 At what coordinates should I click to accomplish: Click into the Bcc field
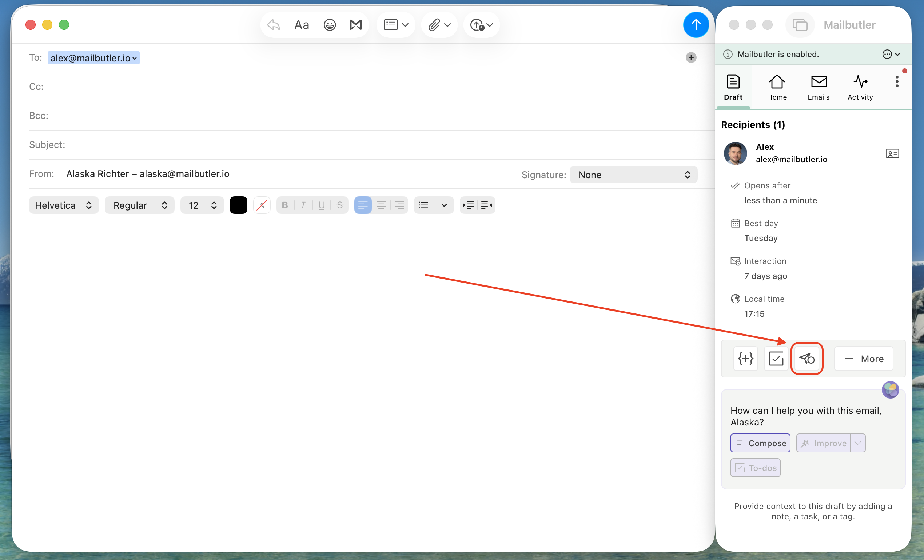coord(371,115)
